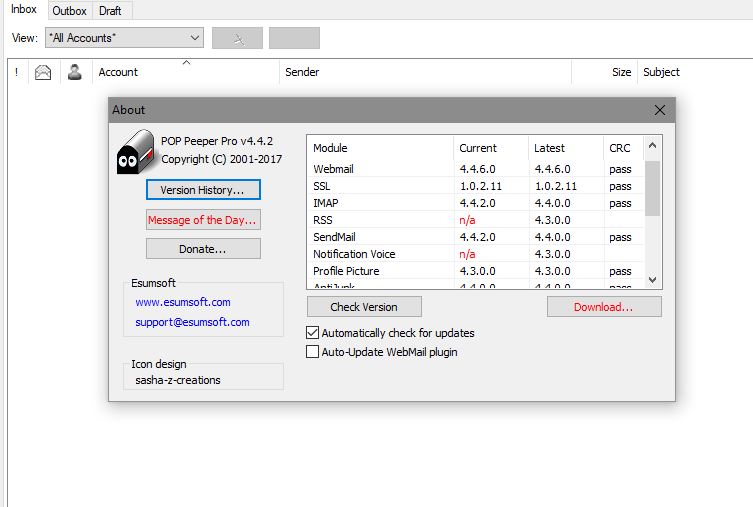Viewport: 753px width, 507px height.
Task: Select the RSS module row
Action: point(475,220)
